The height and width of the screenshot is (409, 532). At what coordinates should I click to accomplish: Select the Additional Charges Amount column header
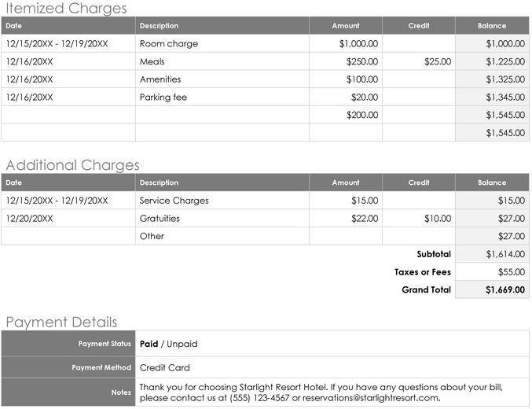(346, 182)
